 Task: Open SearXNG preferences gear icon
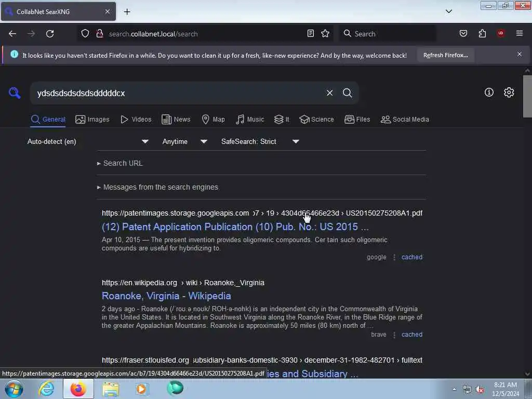[x=509, y=92]
